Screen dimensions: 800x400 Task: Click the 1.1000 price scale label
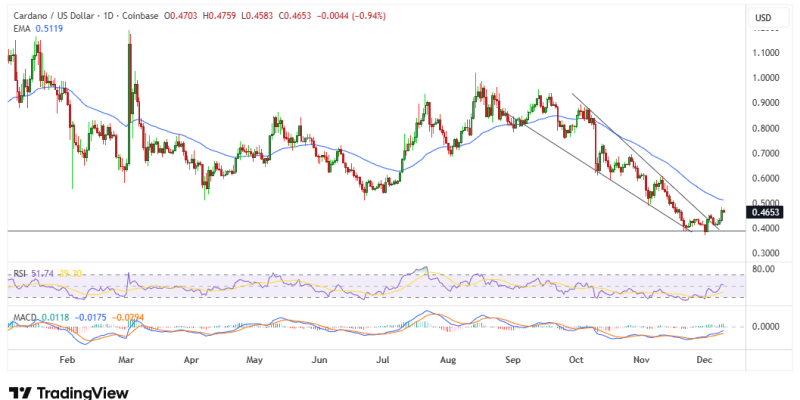767,52
